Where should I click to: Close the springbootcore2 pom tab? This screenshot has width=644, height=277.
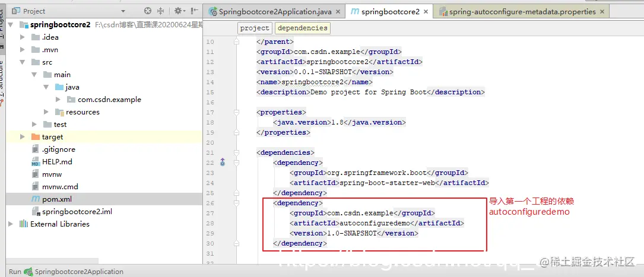click(426, 12)
